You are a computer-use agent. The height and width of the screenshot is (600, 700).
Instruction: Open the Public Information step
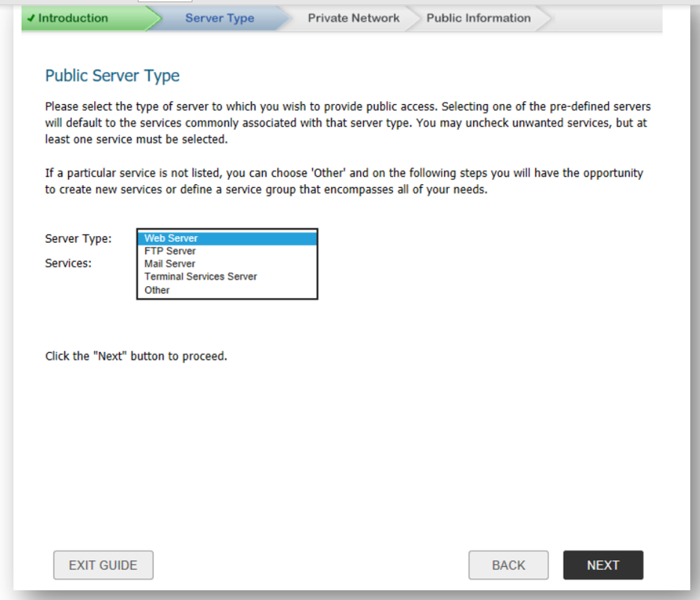pos(478,18)
